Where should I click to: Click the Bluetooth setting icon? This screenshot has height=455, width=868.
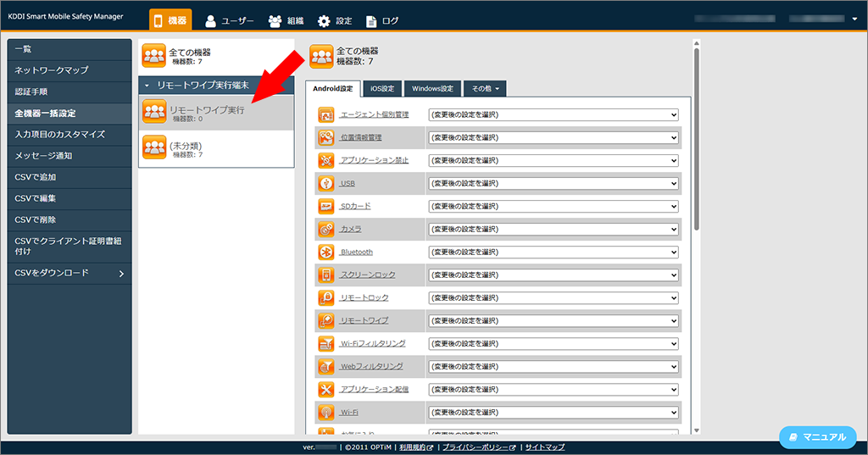tap(326, 252)
